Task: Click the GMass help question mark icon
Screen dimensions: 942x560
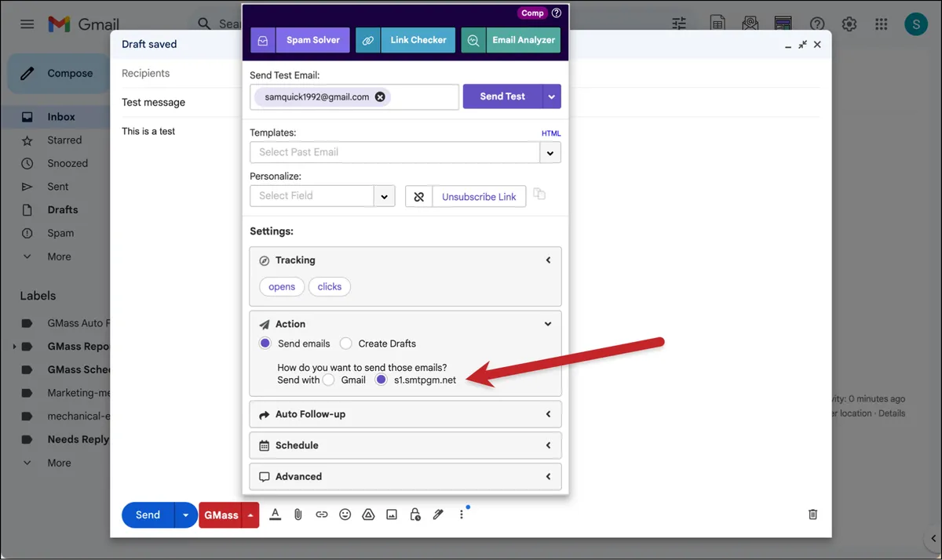Action: coord(557,13)
